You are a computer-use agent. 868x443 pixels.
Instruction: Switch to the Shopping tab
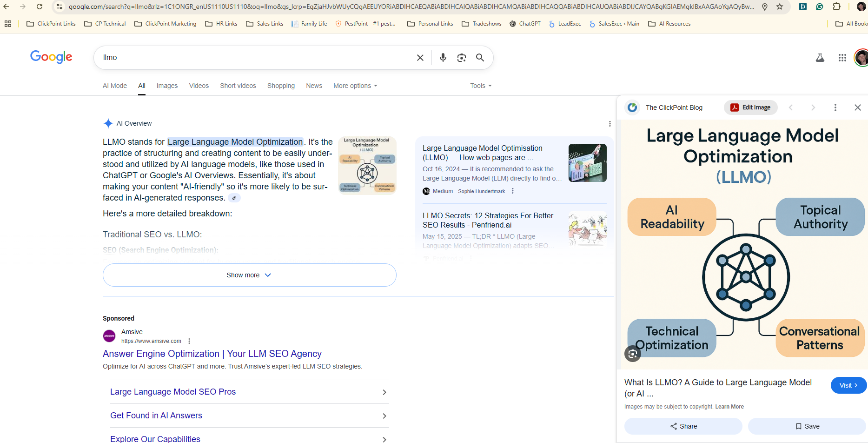pyautogui.click(x=281, y=86)
